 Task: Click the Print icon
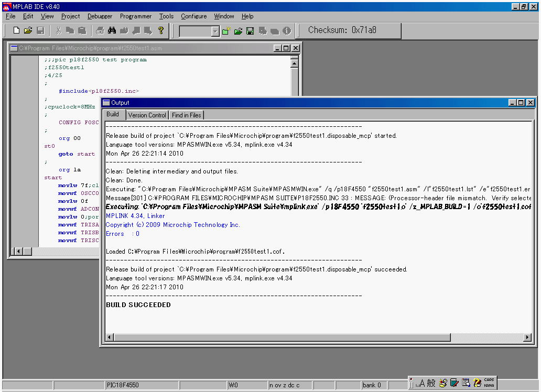tap(100, 31)
